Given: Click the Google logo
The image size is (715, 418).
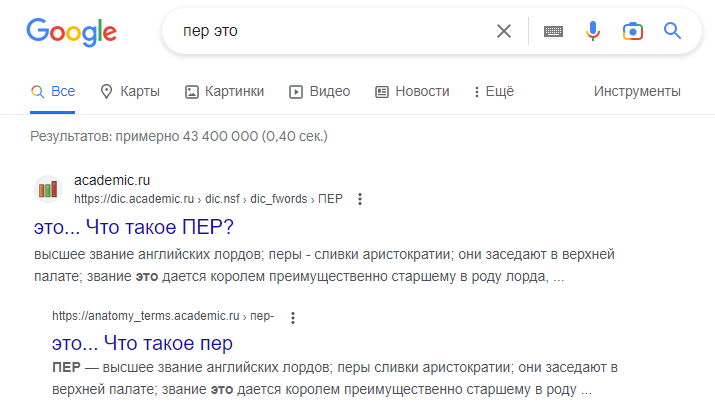Looking at the screenshot, I should pos(71,32).
